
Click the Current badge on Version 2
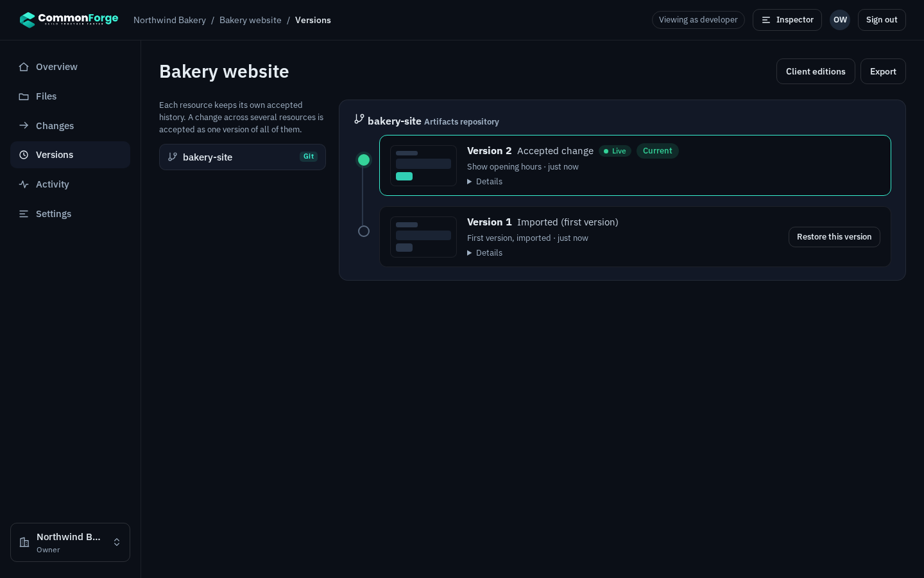[658, 151]
